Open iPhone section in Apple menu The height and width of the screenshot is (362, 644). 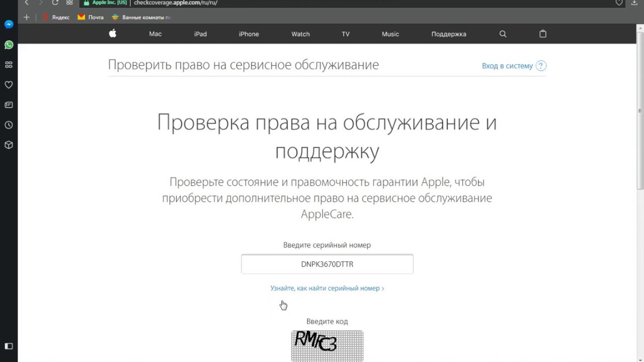point(249,34)
